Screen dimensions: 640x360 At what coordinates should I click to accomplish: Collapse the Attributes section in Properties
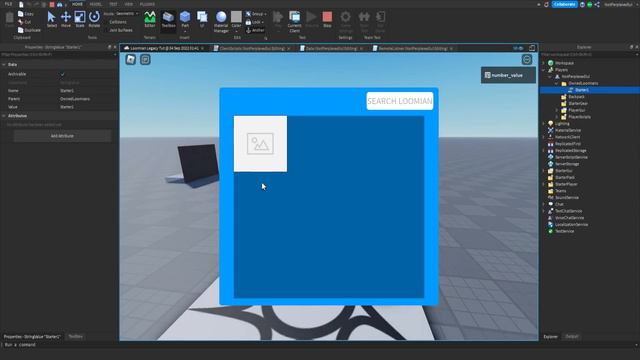coord(4,116)
